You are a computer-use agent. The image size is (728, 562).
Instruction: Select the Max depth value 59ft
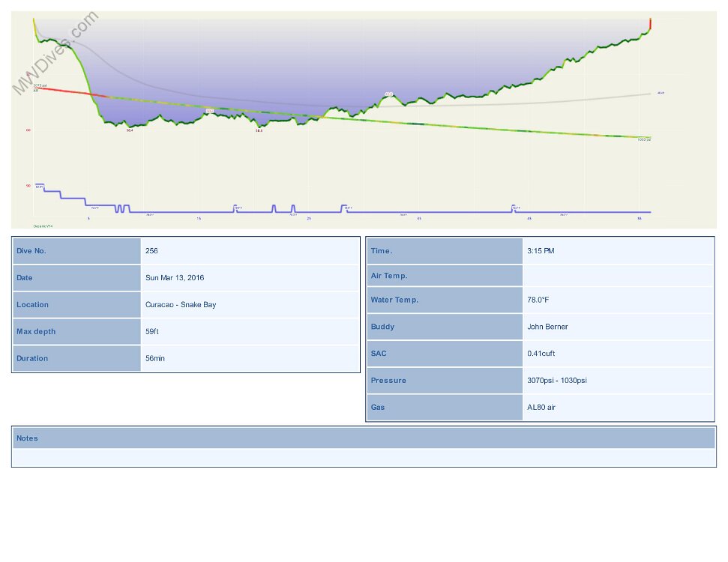(x=152, y=332)
